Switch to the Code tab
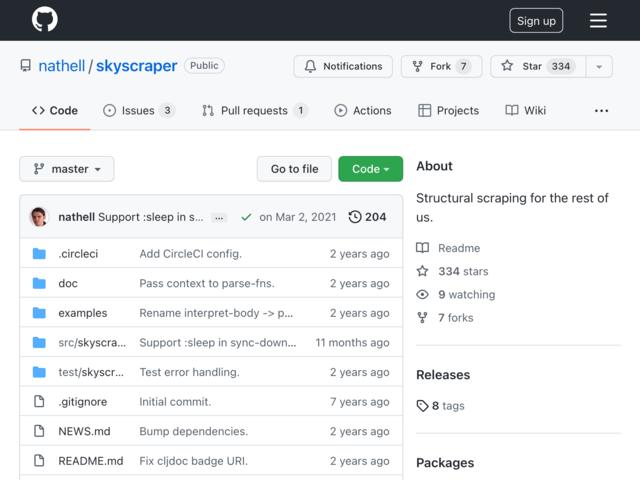Viewport: 640px width, 480px height. click(x=55, y=111)
